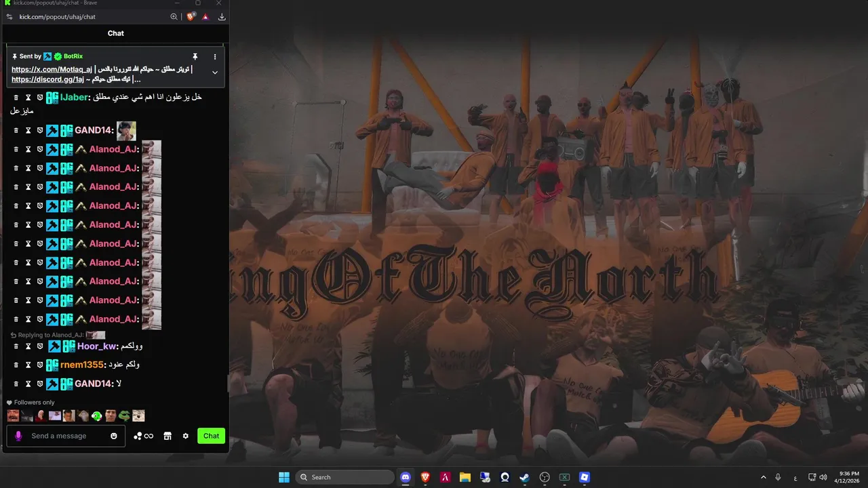Viewport: 868px width, 488px height.
Task: Open browser downloads icon
Action: pos(222,17)
